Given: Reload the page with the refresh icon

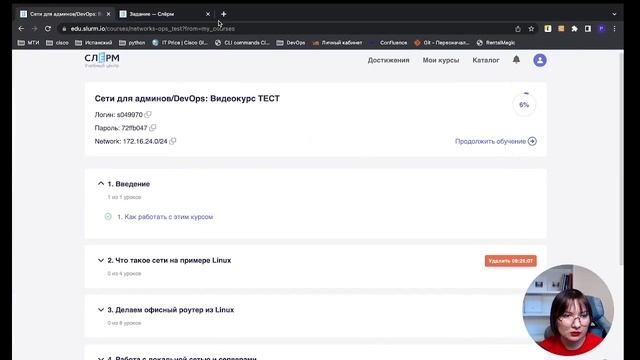Looking at the screenshot, I should pos(48,29).
